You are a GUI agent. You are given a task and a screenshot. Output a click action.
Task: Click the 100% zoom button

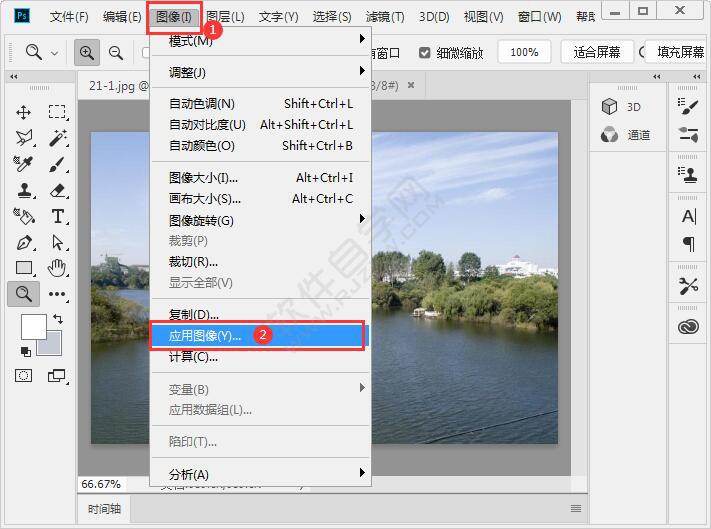[524, 53]
